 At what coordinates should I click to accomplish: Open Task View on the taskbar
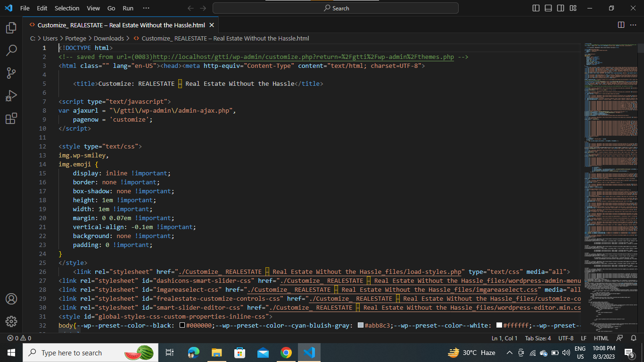pos(170,353)
